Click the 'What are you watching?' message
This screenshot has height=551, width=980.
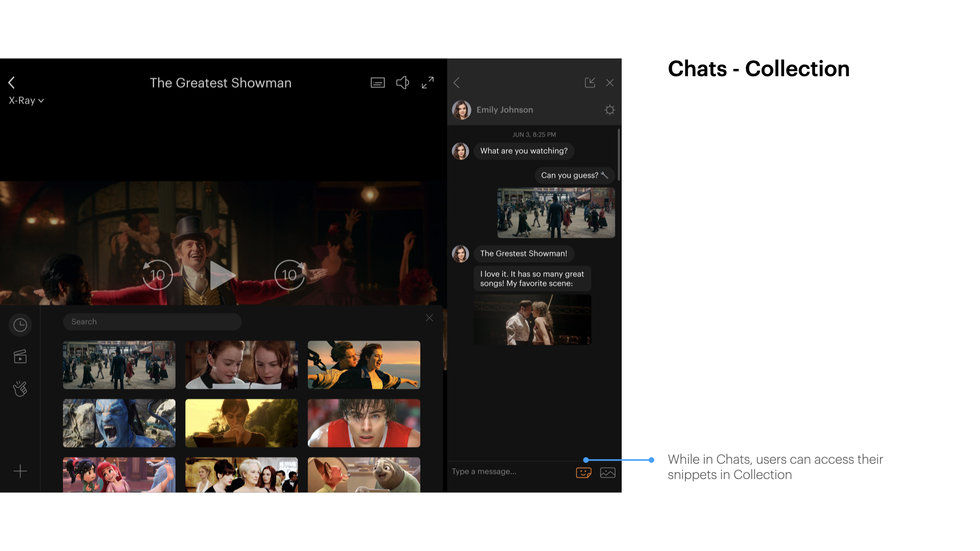[x=524, y=151]
